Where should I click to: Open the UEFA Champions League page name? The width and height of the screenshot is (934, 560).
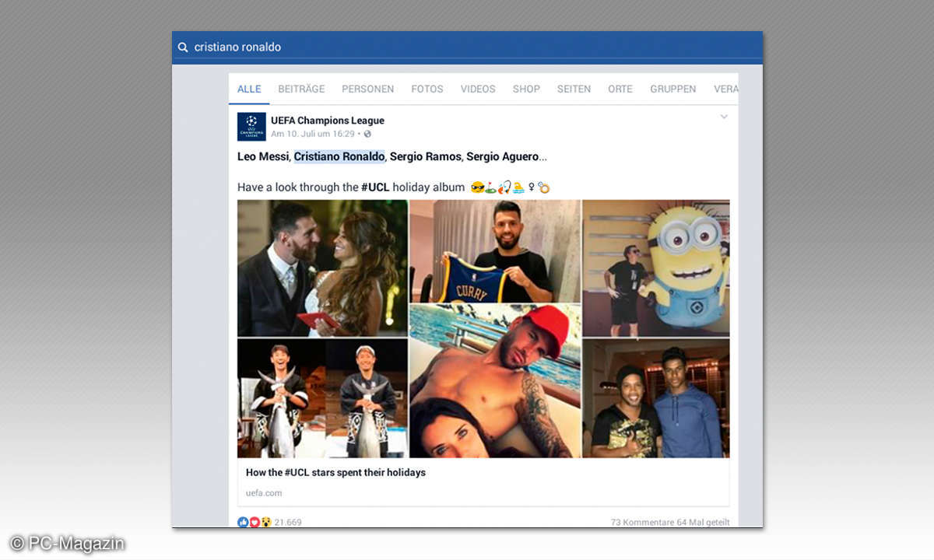(x=328, y=121)
